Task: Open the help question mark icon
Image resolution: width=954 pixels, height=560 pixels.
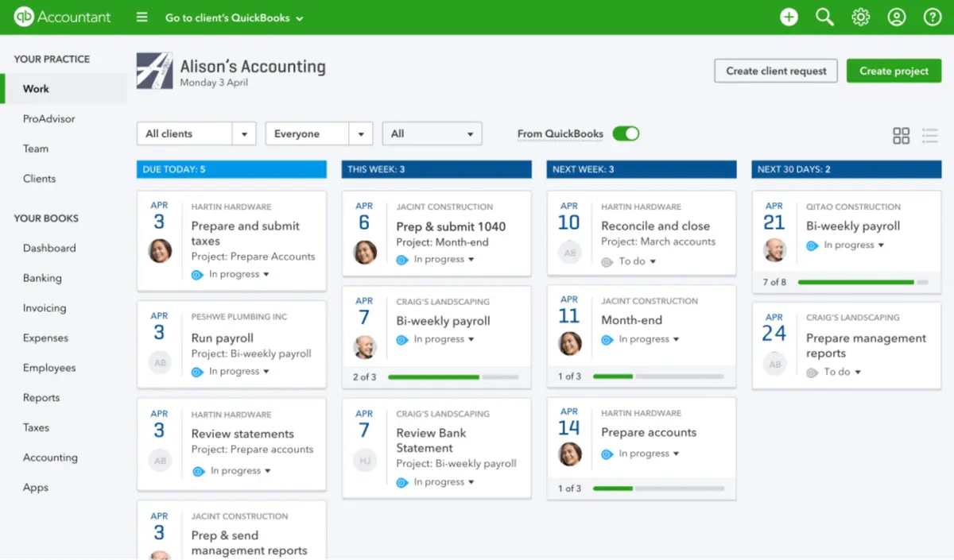Action: click(933, 17)
